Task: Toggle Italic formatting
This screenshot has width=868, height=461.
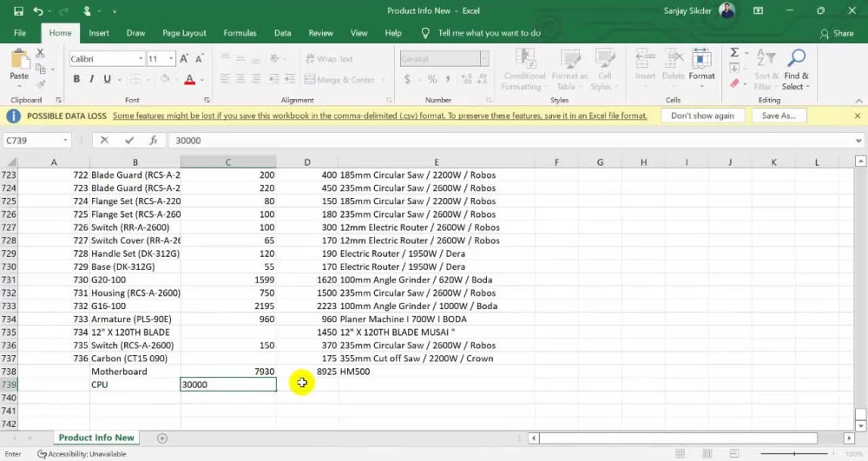Action: (91, 79)
